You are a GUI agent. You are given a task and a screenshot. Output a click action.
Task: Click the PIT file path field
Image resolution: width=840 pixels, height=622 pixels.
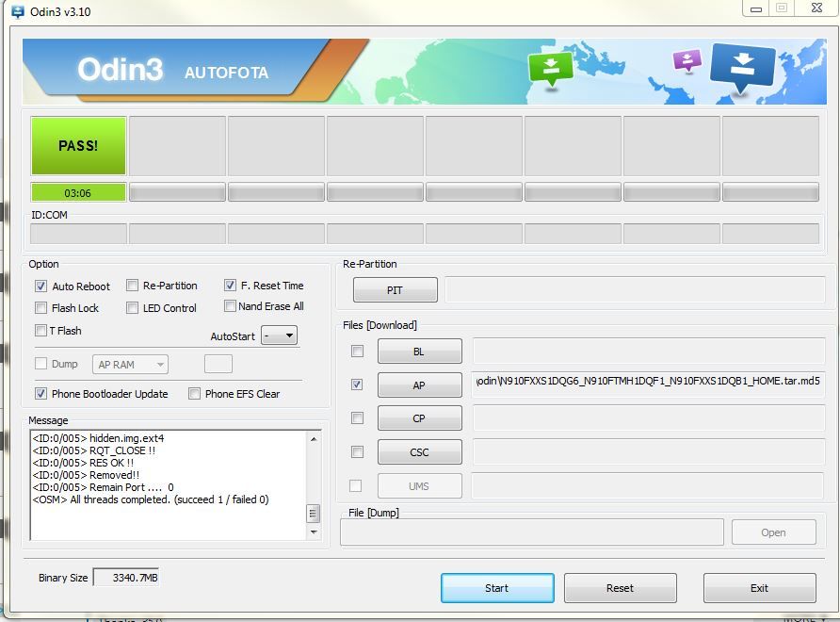[635, 290]
